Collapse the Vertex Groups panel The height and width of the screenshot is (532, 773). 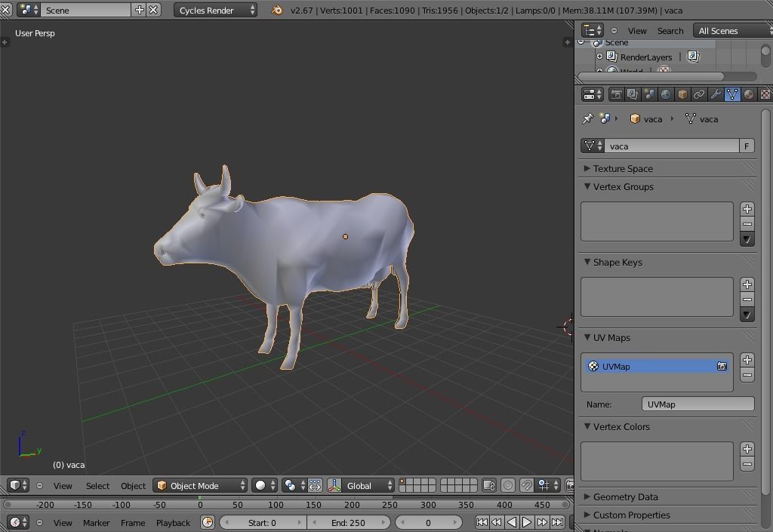[587, 186]
